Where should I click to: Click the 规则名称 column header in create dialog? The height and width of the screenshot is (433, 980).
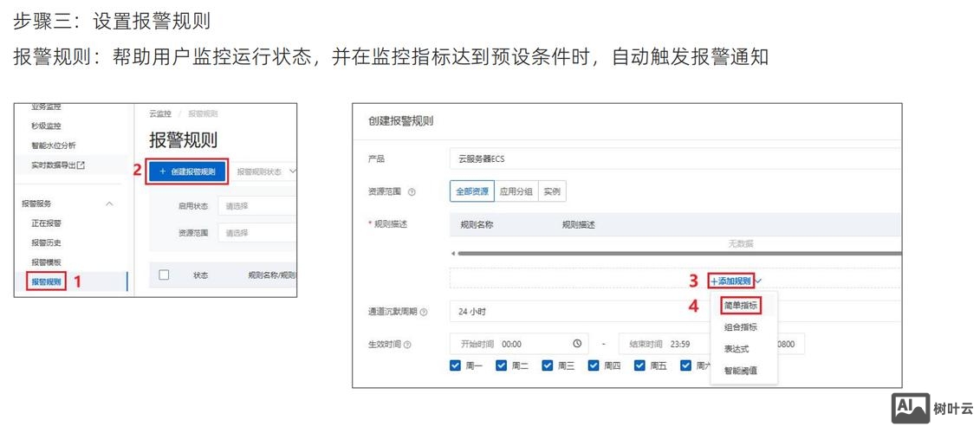pos(477,225)
